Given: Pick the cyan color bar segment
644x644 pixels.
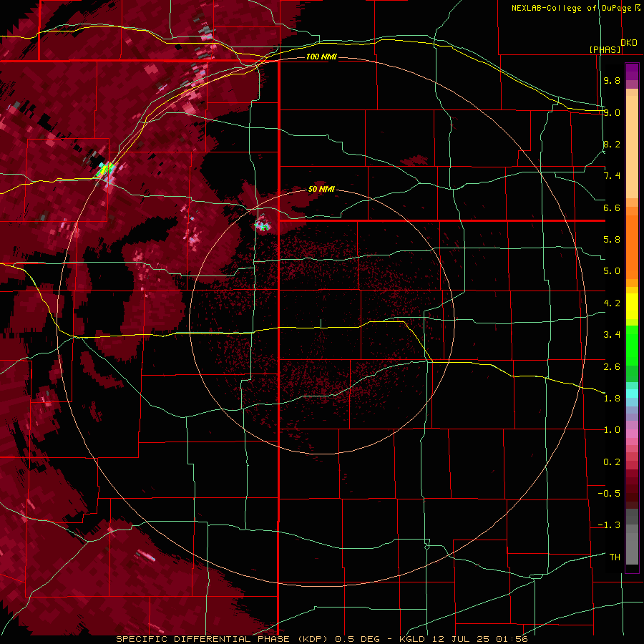Looking at the screenshot, I should (632, 394).
